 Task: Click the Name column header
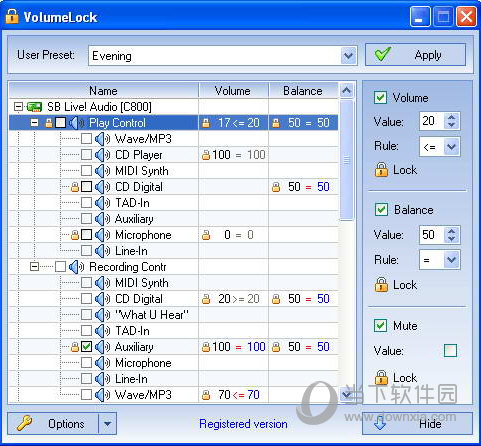(x=103, y=91)
